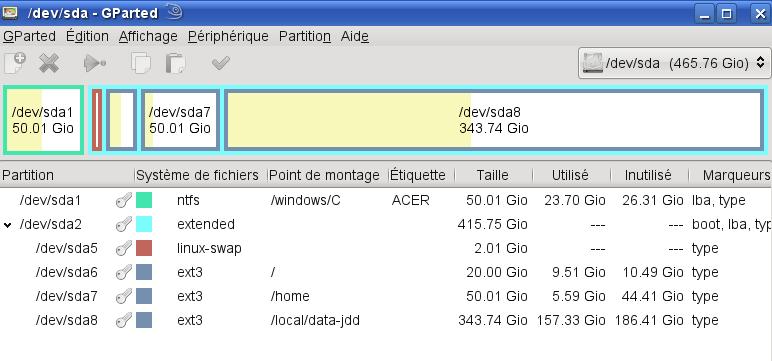
Task: Click the green ntfs color swatch
Action: [144, 200]
